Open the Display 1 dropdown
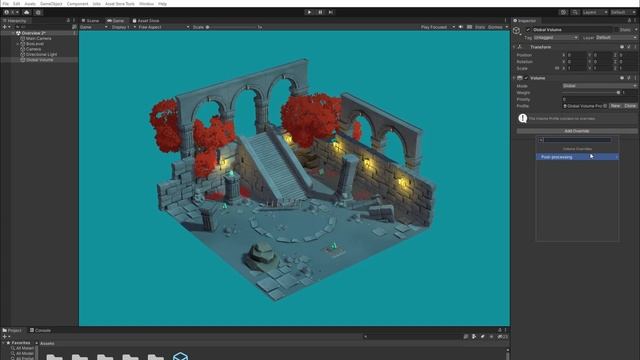The image size is (640, 360). click(124, 27)
